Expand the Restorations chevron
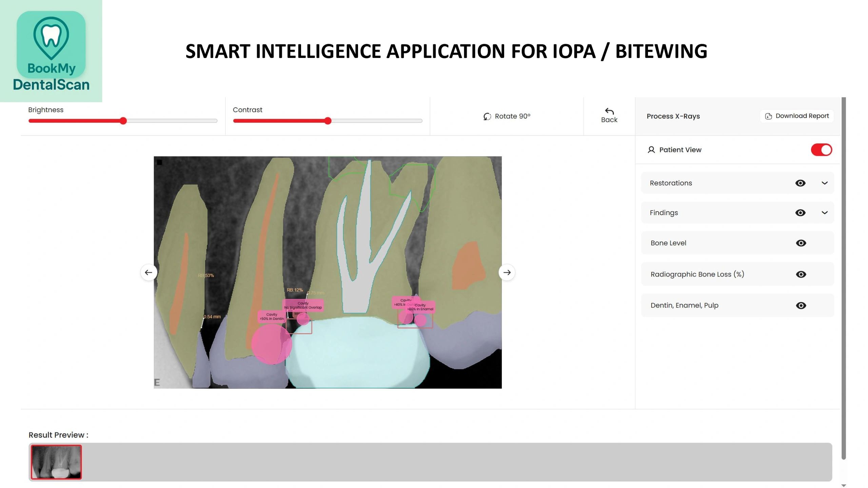Image resolution: width=868 pixels, height=488 pixels. (x=825, y=183)
